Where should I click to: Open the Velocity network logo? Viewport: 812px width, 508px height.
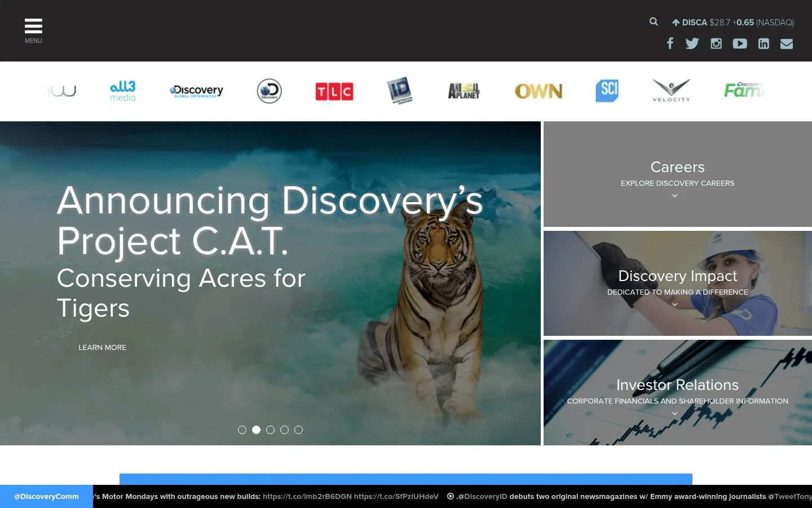(671, 90)
